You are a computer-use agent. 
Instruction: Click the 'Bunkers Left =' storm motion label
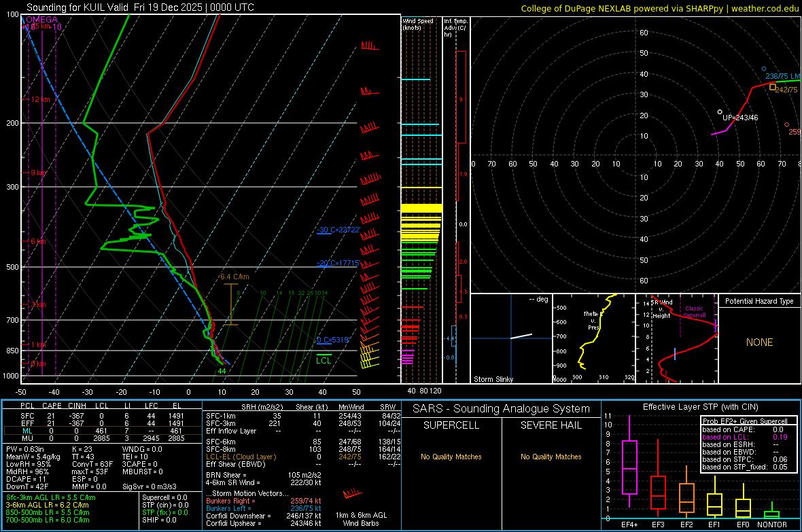click(228, 508)
